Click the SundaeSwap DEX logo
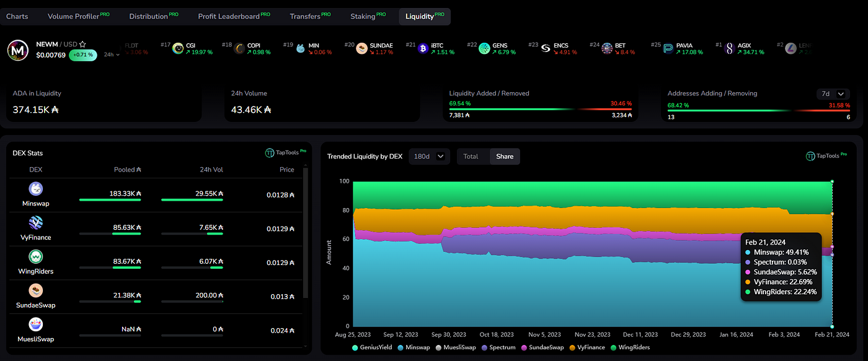 pos(36,290)
